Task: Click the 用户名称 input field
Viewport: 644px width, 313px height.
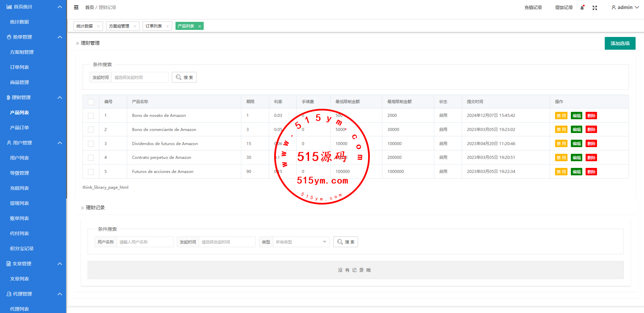Action: (145, 242)
